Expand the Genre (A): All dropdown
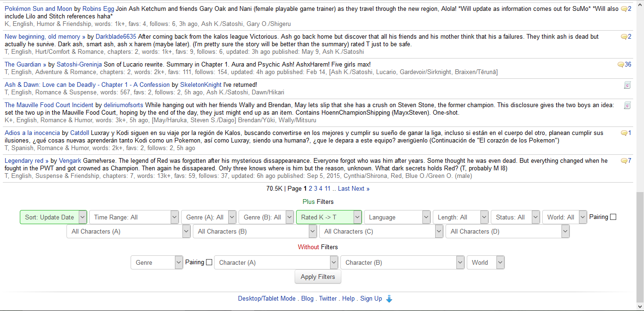The height and width of the screenshot is (311, 644). point(208,217)
